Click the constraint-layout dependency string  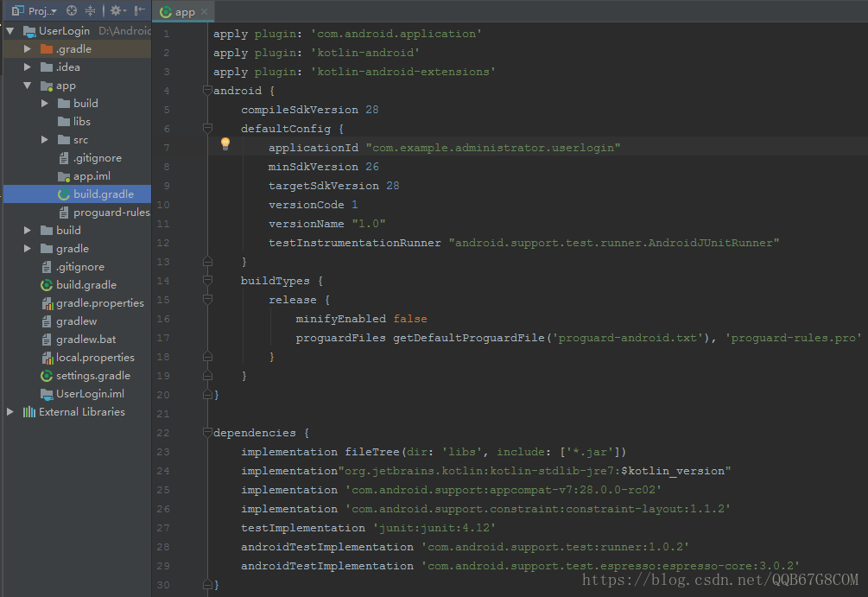point(537,509)
